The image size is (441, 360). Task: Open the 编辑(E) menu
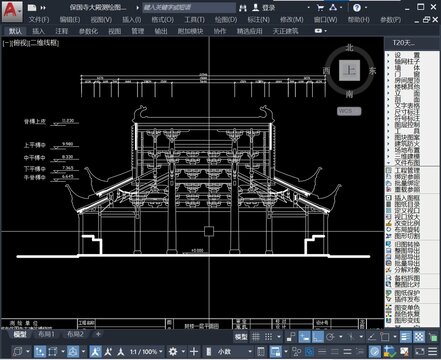click(70, 20)
